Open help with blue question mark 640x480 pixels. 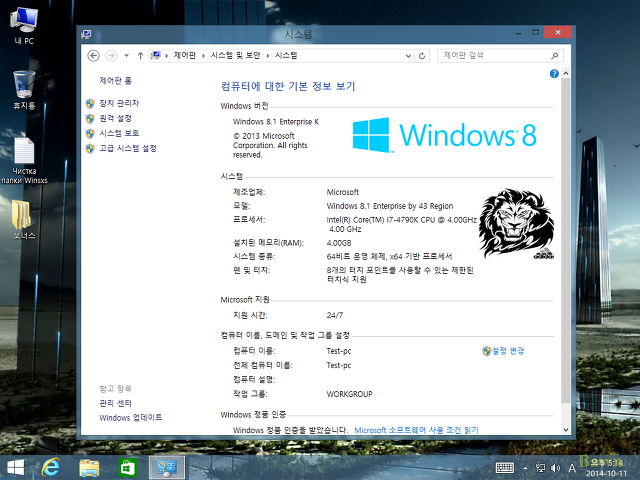pyautogui.click(x=554, y=73)
